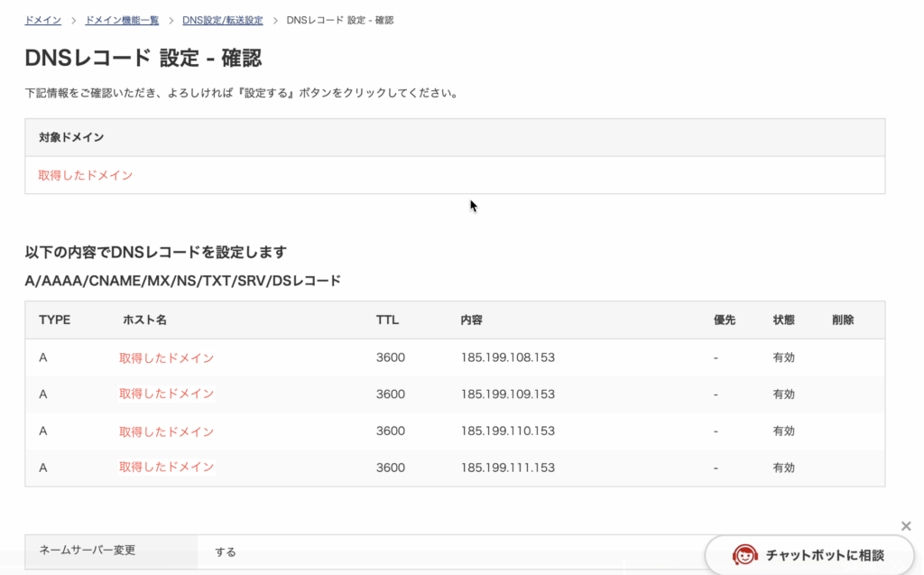
Task: Select 取得したドメイン under 対象ドメイン
Action: [x=86, y=175]
